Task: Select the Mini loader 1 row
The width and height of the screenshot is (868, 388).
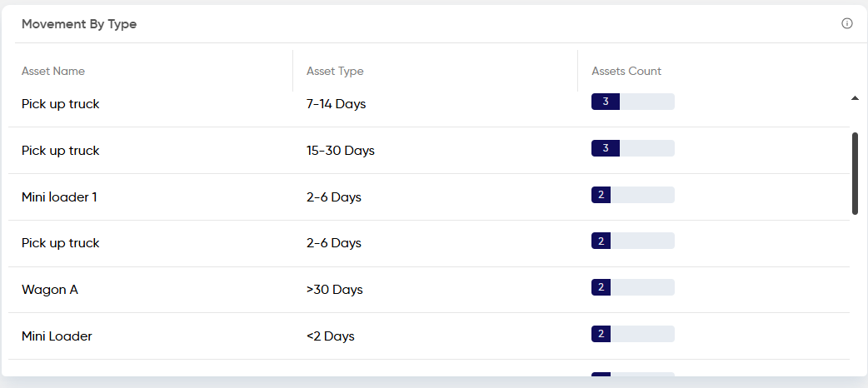Action: coord(429,197)
